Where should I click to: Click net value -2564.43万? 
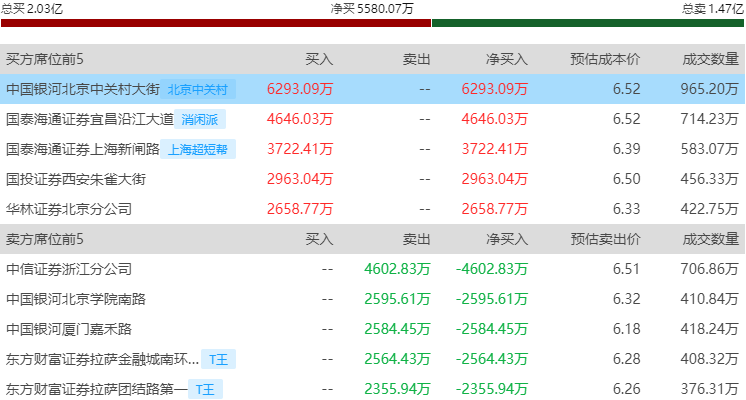point(492,359)
